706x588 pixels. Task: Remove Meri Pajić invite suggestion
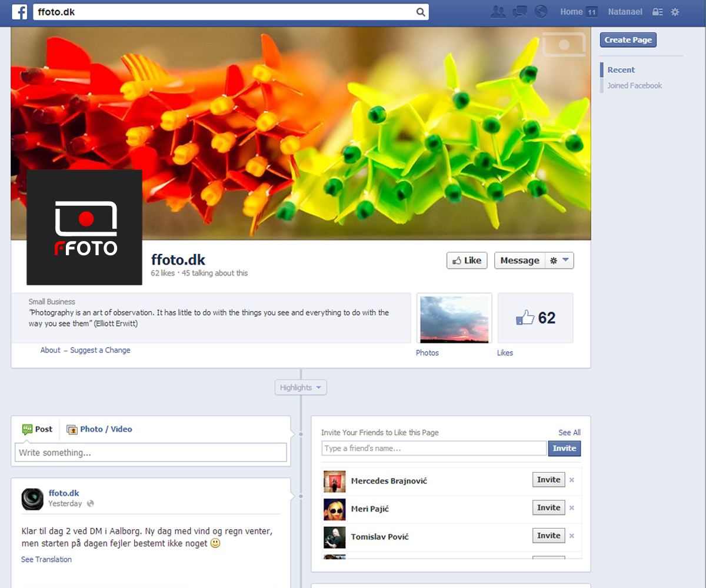(572, 508)
